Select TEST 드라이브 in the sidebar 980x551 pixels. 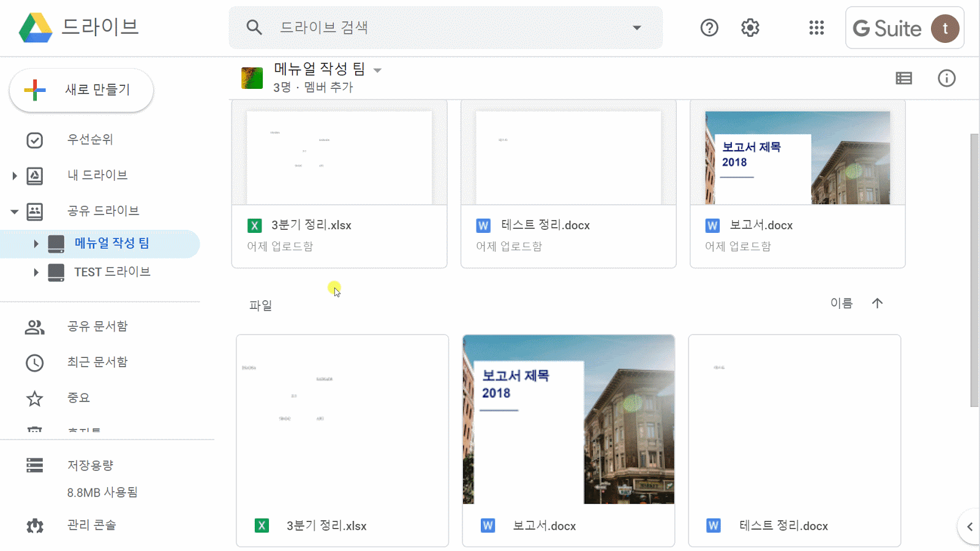(112, 272)
